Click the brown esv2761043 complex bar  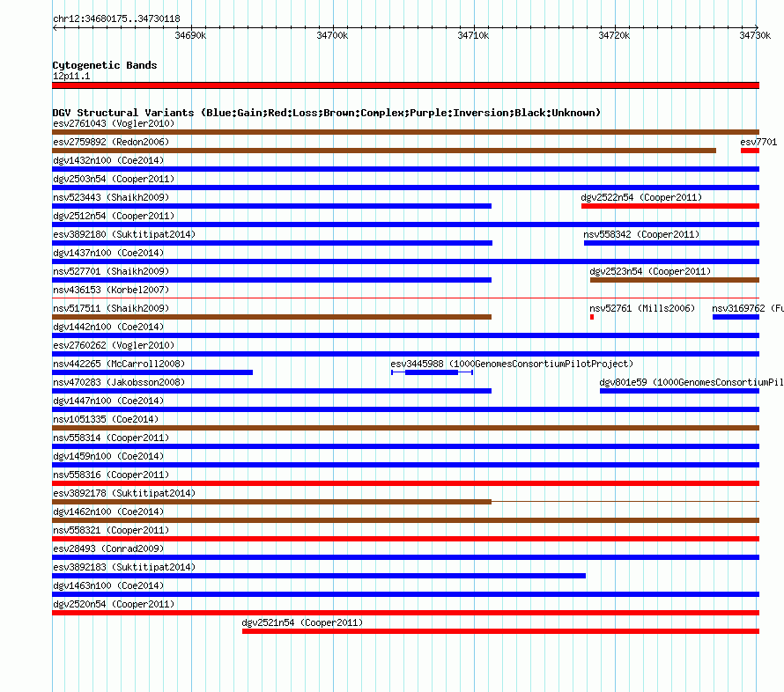pos(405,132)
